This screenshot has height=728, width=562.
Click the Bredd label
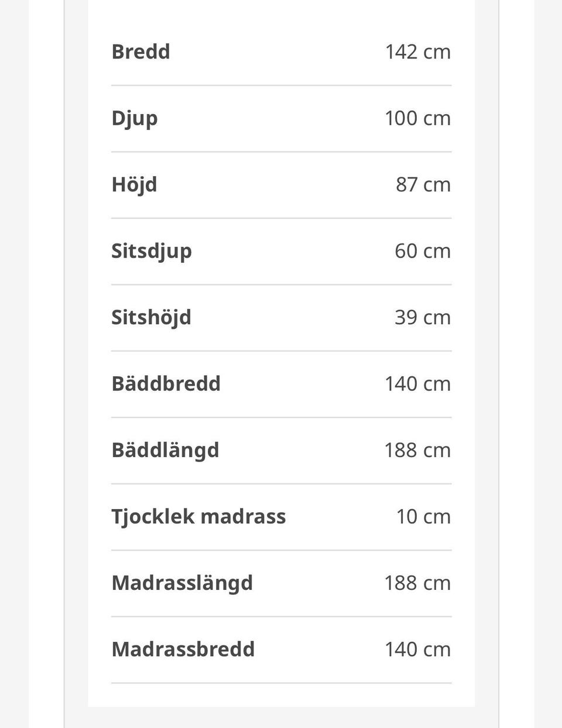[140, 51]
